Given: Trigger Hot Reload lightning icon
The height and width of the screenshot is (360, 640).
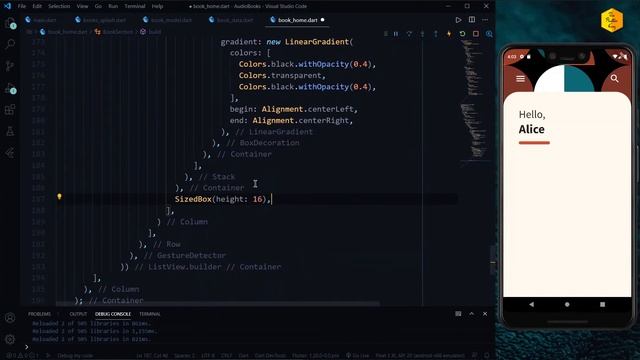Looking at the screenshot, I should point(449,34).
